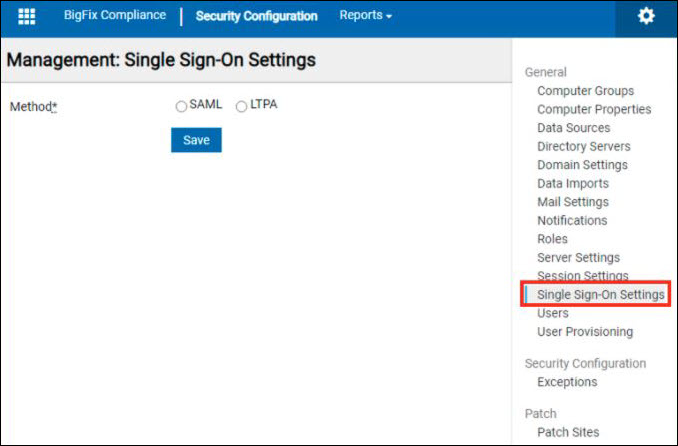Select the LTPA radio button
Viewport: 678px width, 446px height.
point(241,107)
